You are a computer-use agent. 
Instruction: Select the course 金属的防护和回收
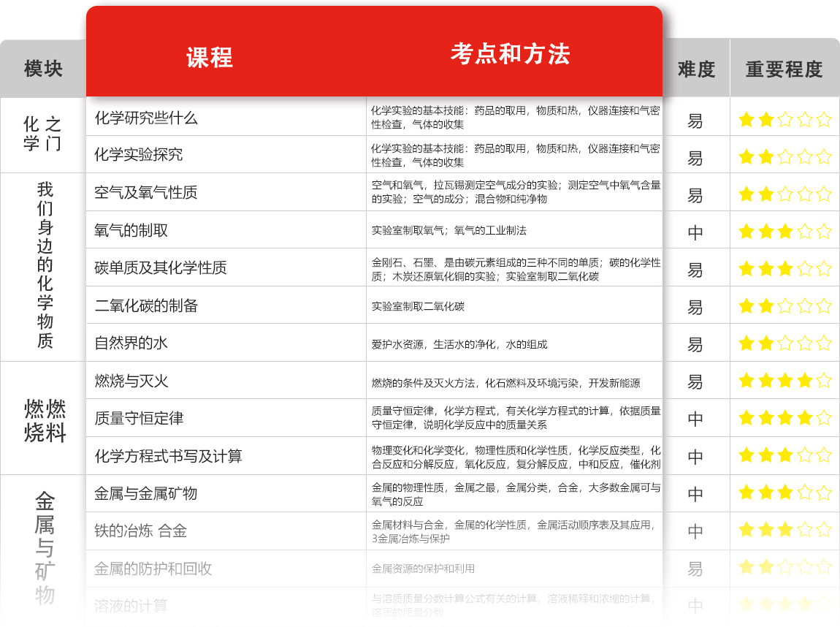[153, 569]
